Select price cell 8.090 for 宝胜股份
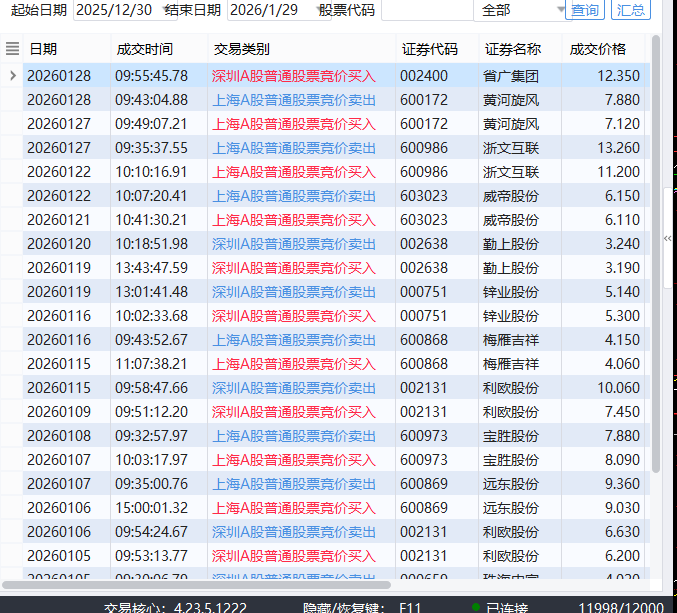This screenshot has height=613, width=677. [x=604, y=460]
